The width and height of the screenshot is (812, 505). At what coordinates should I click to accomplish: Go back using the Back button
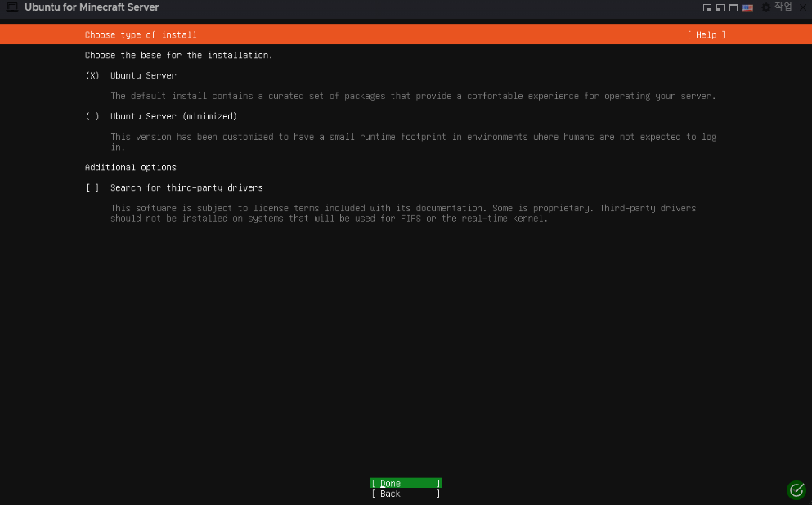(406, 494)
